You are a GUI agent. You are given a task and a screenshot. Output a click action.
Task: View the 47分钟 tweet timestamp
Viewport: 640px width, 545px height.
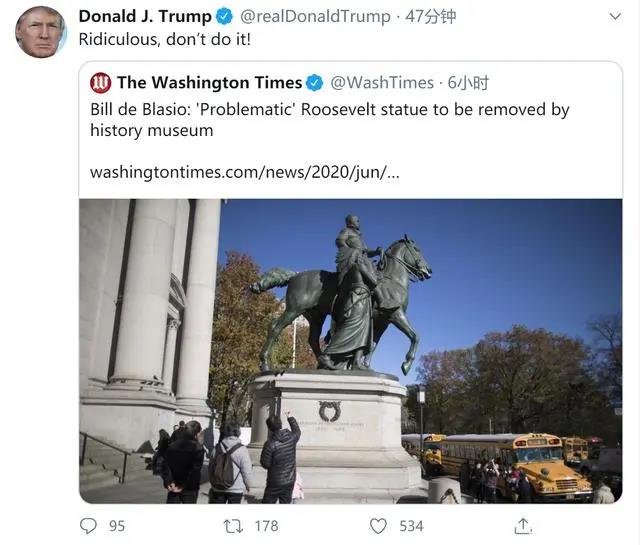point(430,17)
